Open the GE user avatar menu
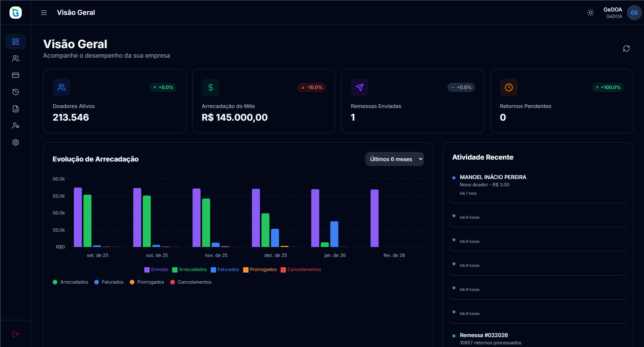Screen dimensions: 644x347 634,13
